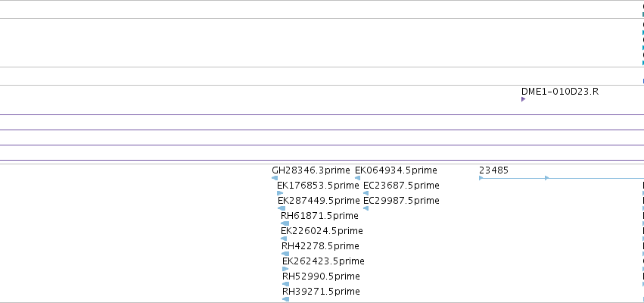Open the DME1-010D23.R label
This screenshot has height=303, width=644.
tap(560, 92)
